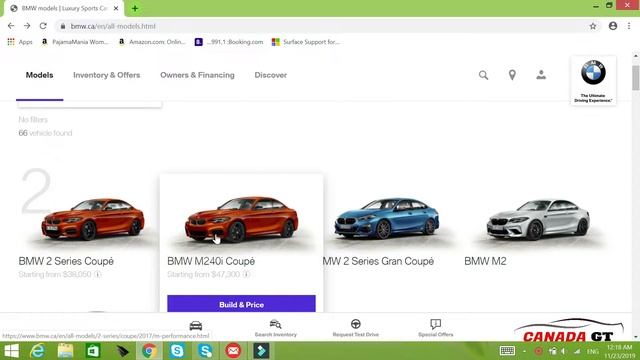Open Inventory & Offers menu
Screen dimensions: 640x360
[x=107, y=75]
